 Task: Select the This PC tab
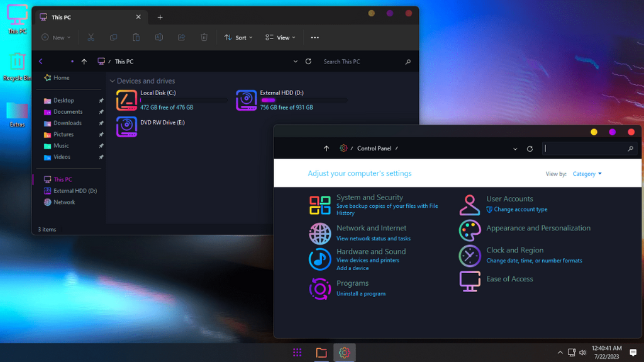pyautogui.click(x=91, y=17)
